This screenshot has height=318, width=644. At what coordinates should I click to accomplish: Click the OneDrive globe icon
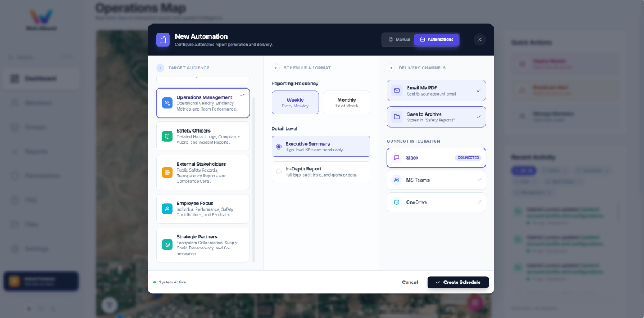coord(397,202)
